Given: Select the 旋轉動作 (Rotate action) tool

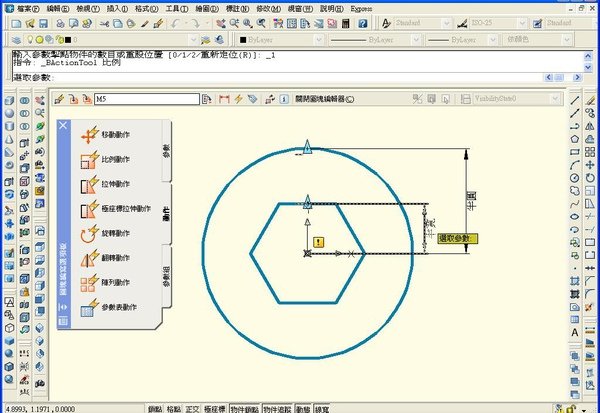Looking at the screenshot, I should click(x=105, y=233).
